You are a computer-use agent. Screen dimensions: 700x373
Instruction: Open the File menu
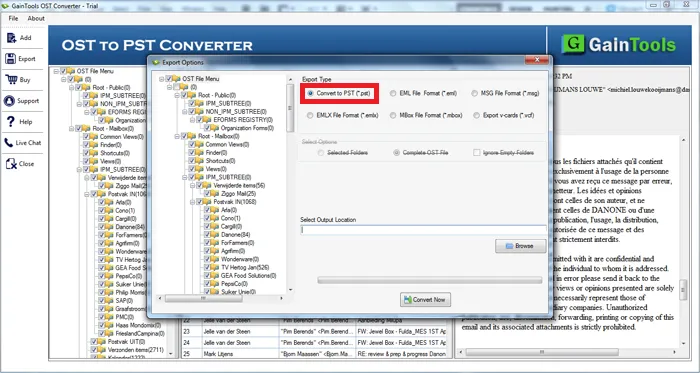coord(13,18)
